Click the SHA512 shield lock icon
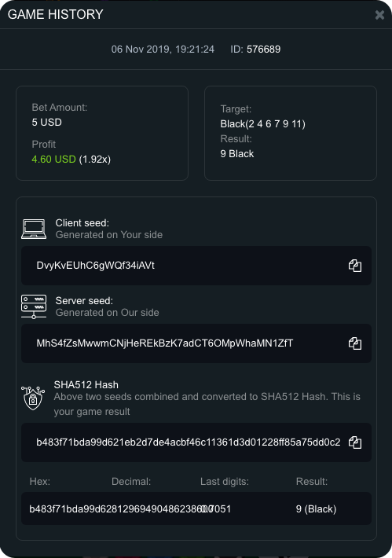392x558 pixels. click(33, 398)
